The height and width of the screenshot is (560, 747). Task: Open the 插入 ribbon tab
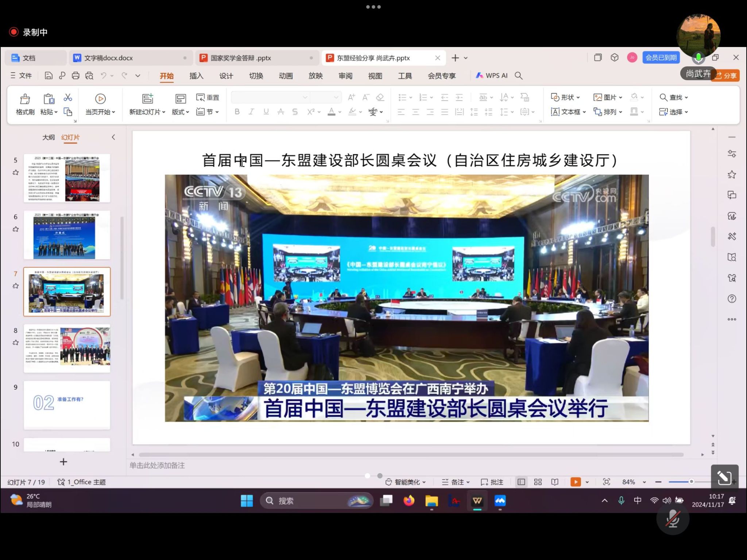pos(196,76)
